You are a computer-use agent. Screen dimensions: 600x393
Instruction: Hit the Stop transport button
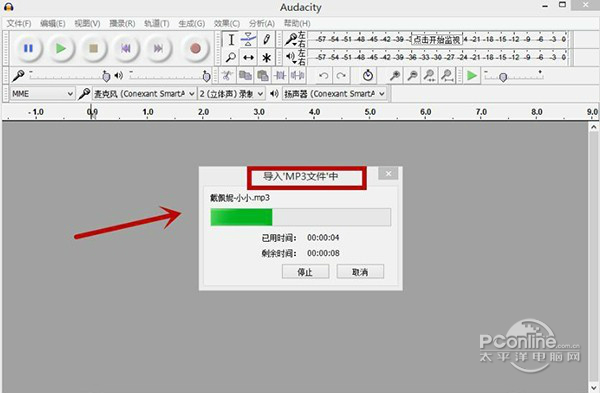click(93, 49)
